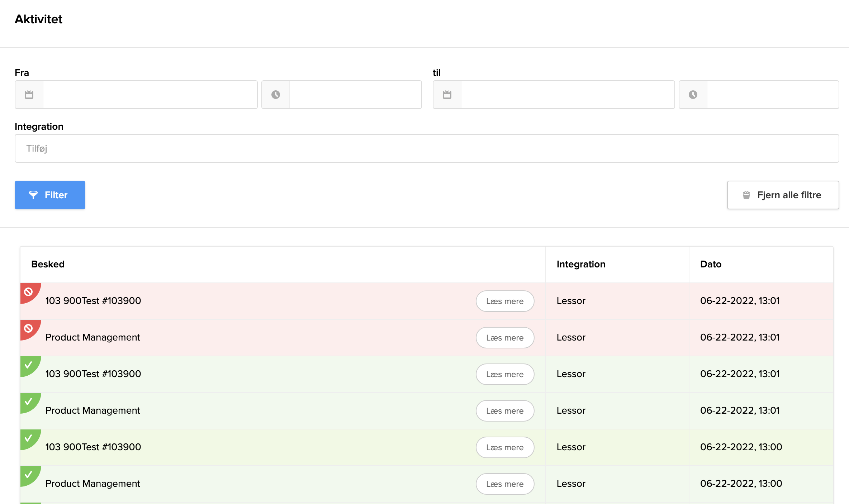Click the Fra date input field

point(150,95)
